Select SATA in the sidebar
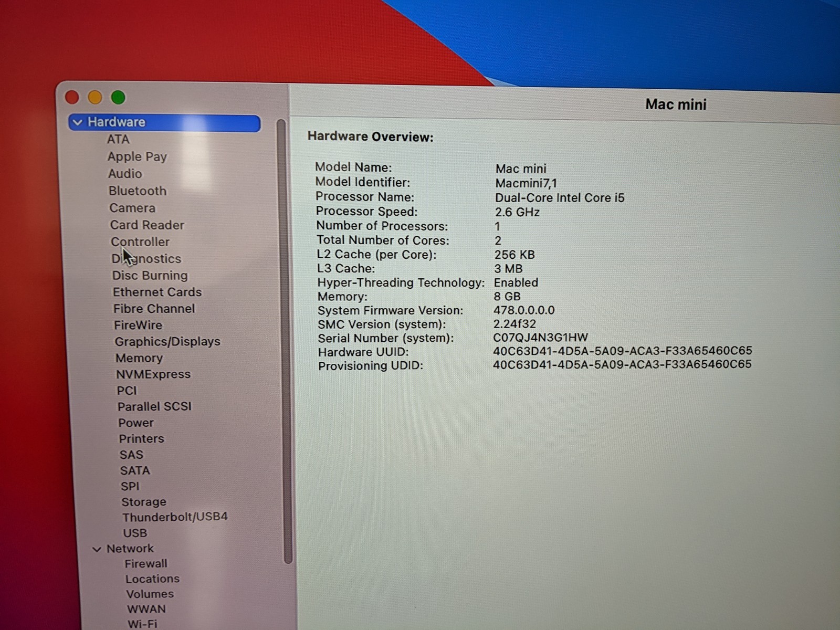Image resolution: width=840 pixels, height=630 pixels. coord(135,470)
